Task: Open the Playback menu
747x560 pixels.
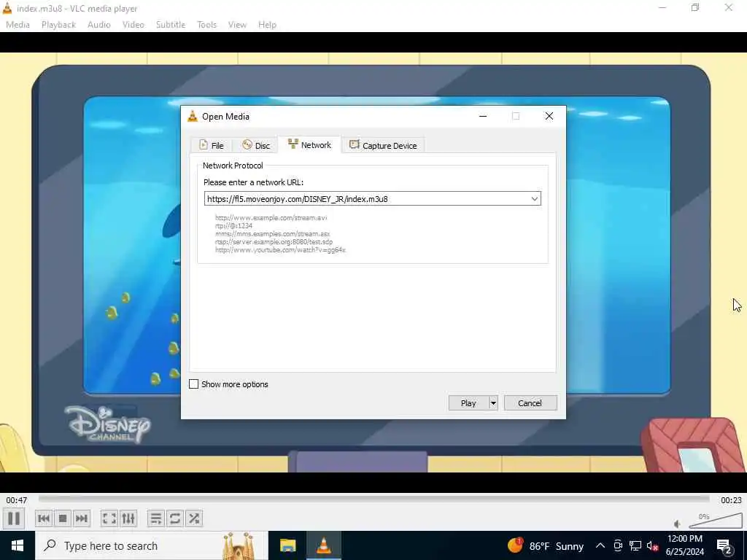Action: (58, 25)
